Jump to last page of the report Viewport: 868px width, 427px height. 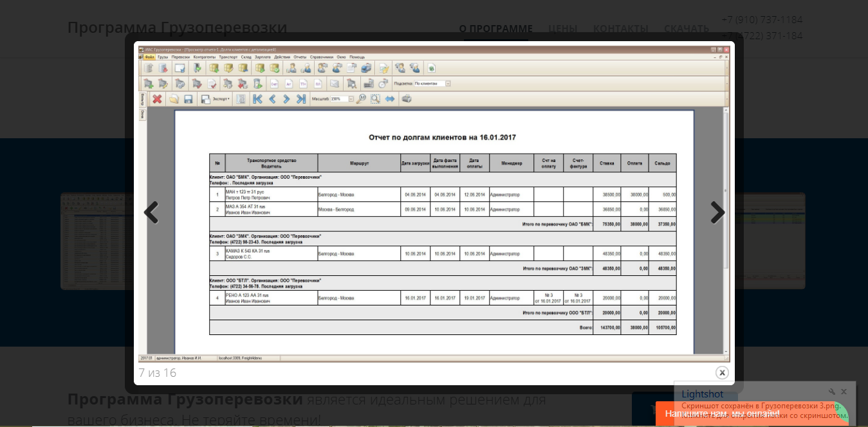tap(300, 99)
